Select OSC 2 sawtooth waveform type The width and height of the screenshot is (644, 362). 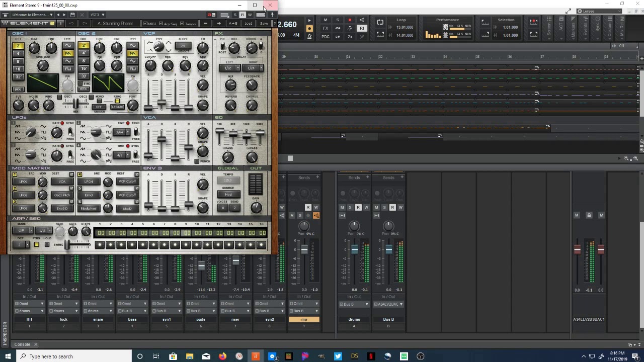point(132,53)
